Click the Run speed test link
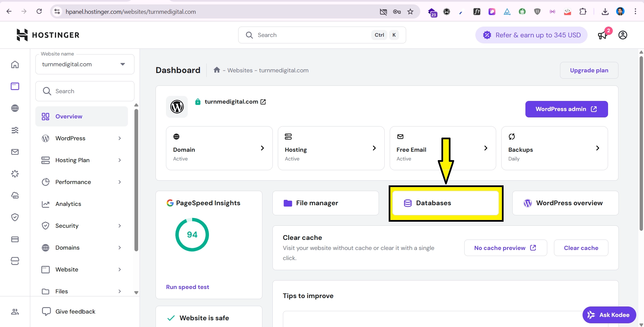The width and height of the screenshot is (644, 327). click(x=187, y=287)
